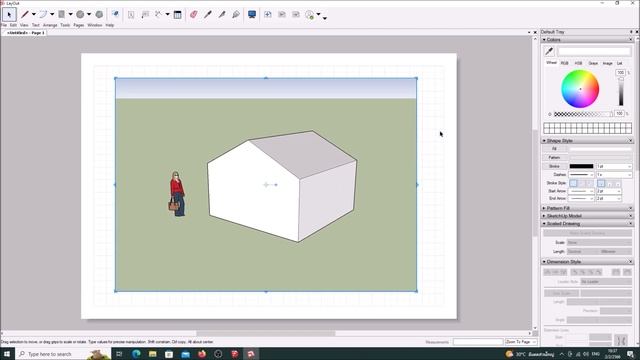Choose the Join tool
The height and width of the screenshot is (360, 640).
pyautogui.click(x=236, y=15)
